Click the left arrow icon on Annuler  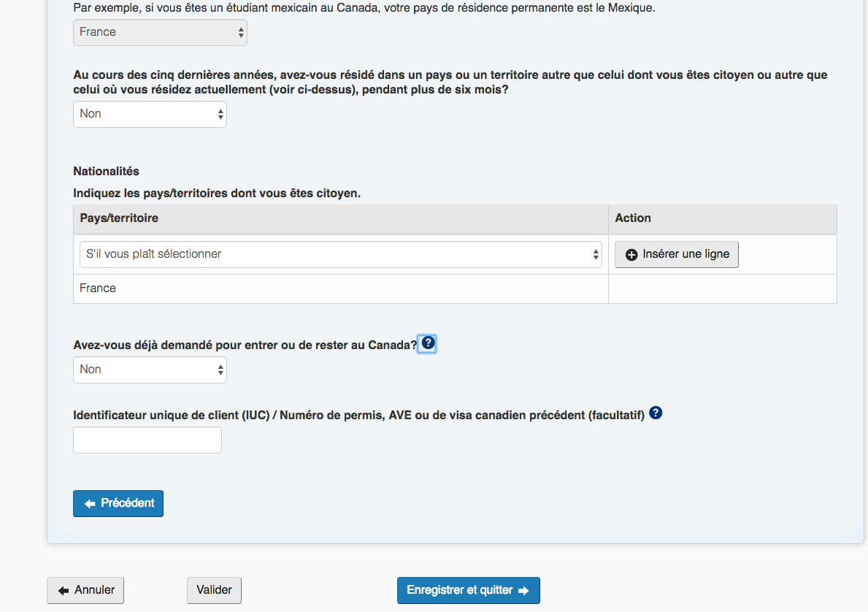pyautogui.click(x=64, y=590)
